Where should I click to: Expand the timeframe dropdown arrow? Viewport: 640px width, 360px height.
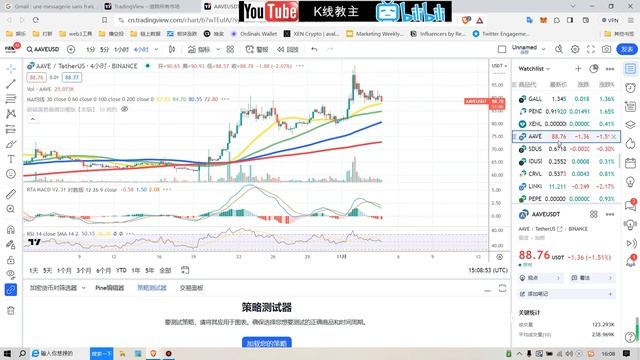156,49
